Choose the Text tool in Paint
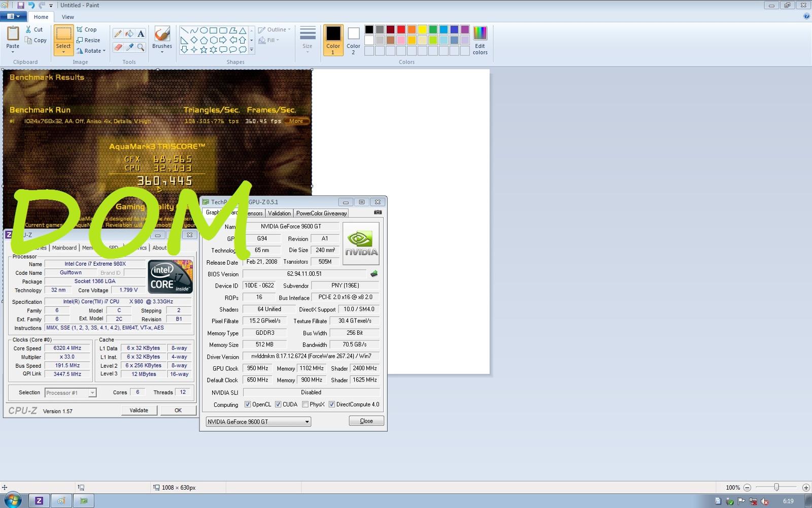This screenshot has width=812, height=508. (141, 34)
